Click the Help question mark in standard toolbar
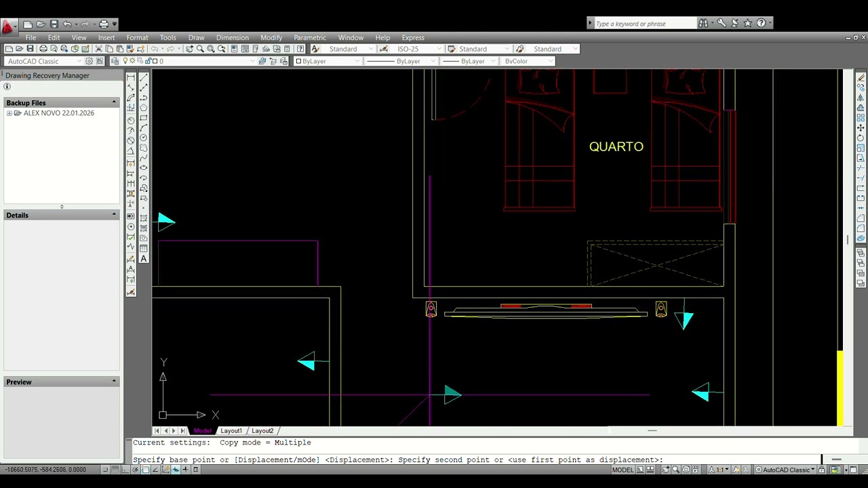The height and width of the screenshot is (488, 868). (x=300, y=49)
